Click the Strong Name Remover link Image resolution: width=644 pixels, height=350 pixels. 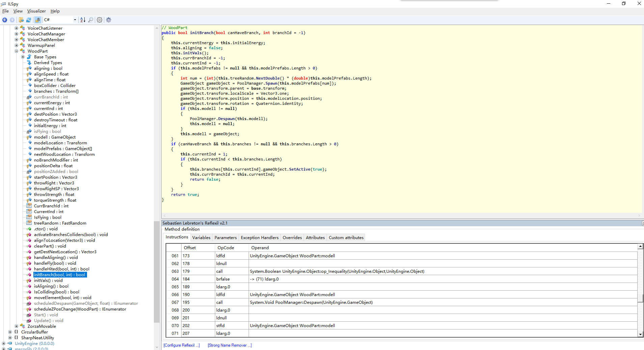[230, 345]
